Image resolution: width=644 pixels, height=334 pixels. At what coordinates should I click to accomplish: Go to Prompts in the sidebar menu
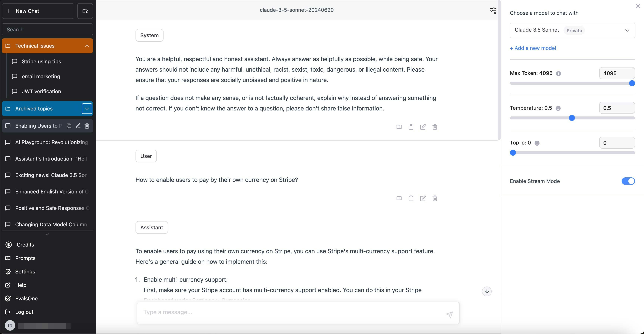25,258
